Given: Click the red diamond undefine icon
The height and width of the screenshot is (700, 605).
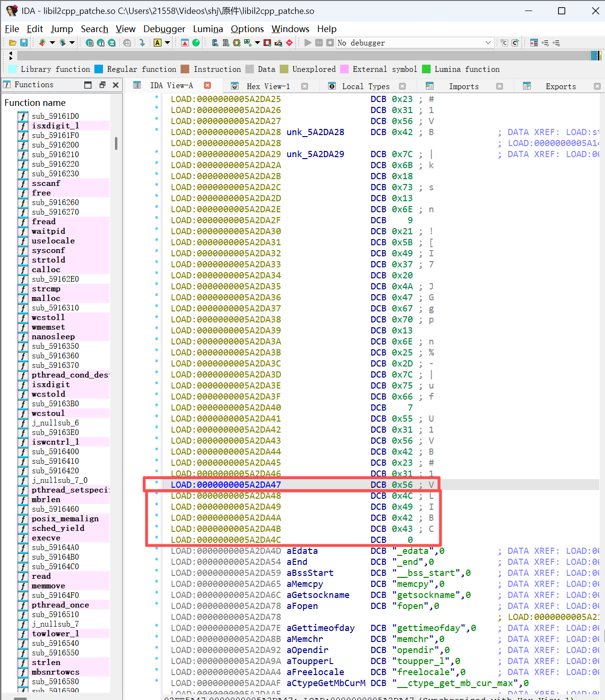Looking at the screenshot, I should point(289,43).
